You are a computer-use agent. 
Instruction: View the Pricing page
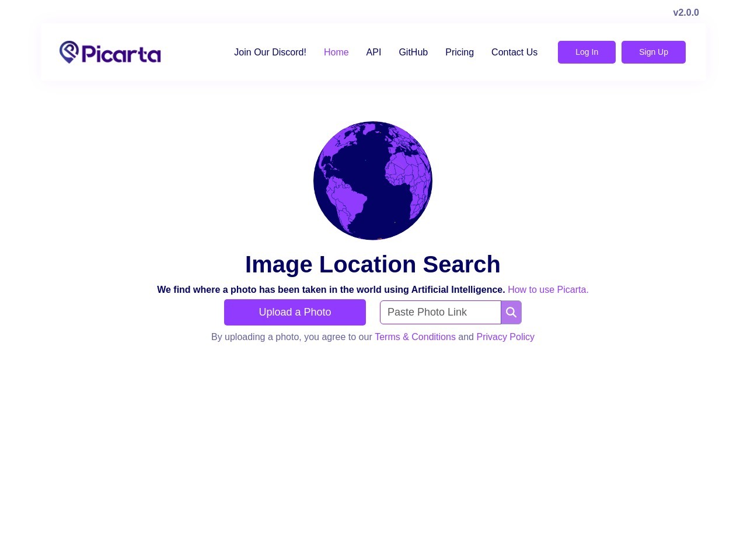click(459, 52)
